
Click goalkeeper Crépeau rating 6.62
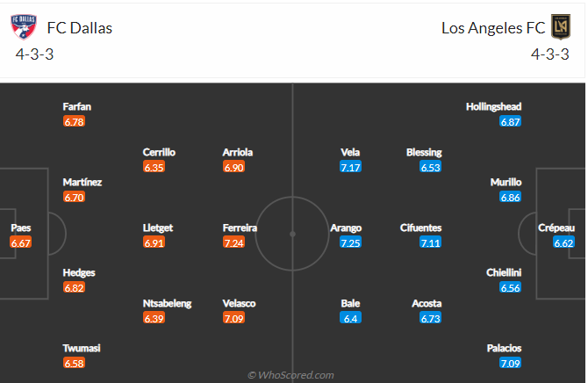(563, 243)
